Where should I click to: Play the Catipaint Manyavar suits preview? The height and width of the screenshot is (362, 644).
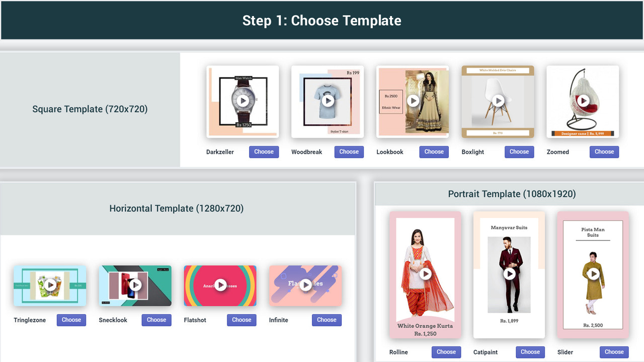coord(509,275)
